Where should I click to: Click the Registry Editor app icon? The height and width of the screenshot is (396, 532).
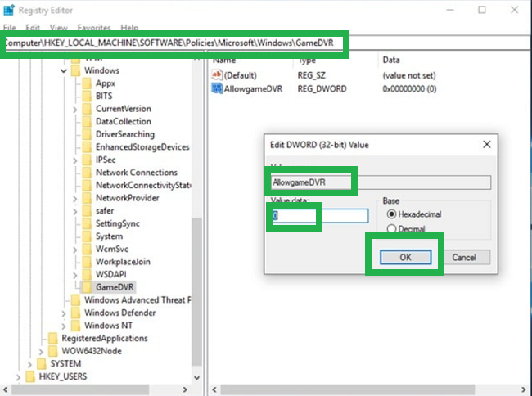coord(9,10)
